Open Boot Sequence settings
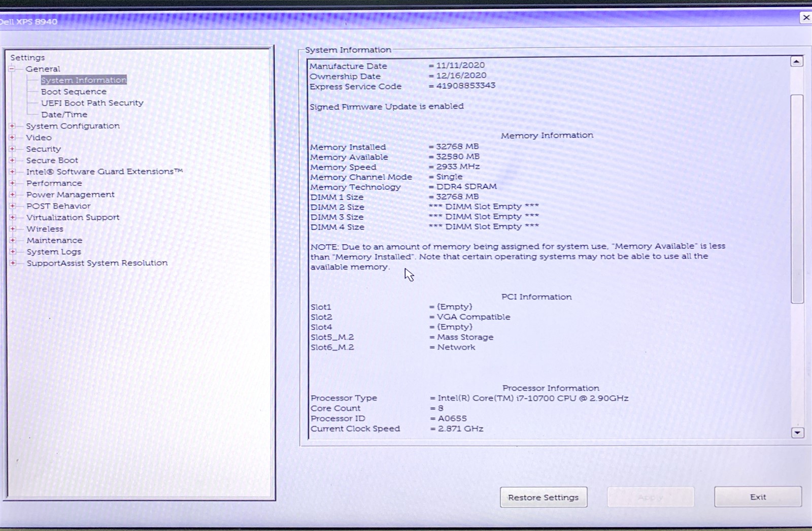812x531 pixels. click(x=74, y=91)
